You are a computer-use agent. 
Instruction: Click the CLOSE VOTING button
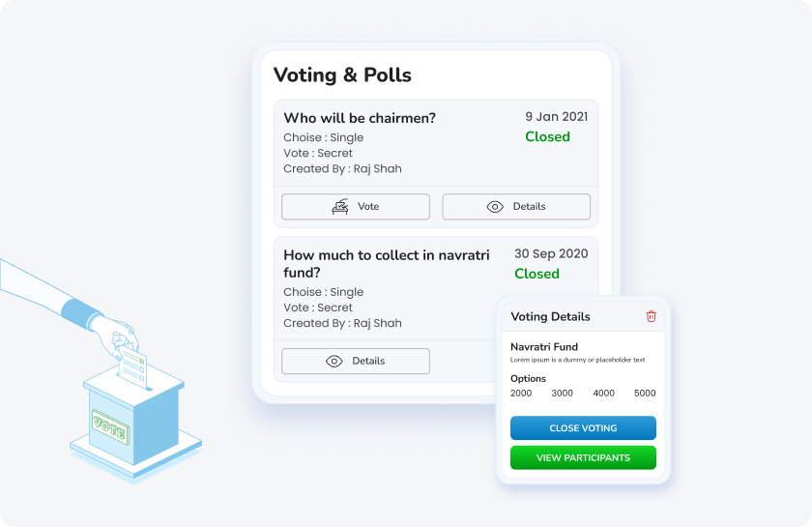583,428
